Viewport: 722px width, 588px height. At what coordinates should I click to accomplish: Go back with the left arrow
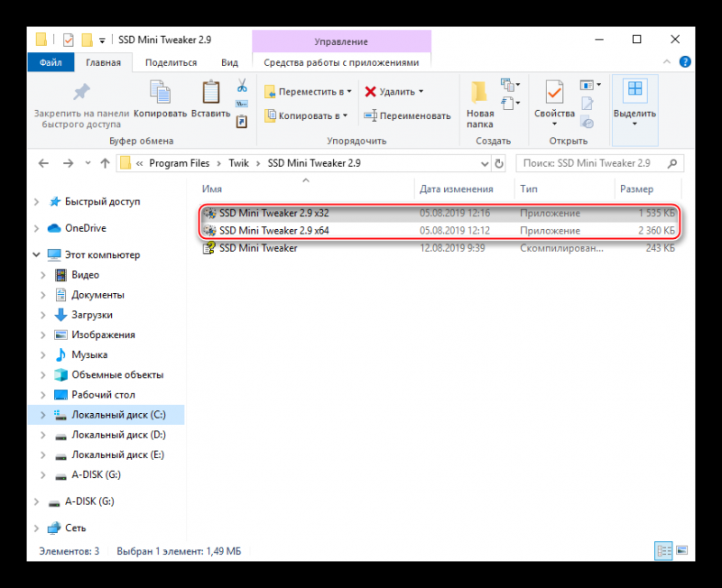point(43,163)
